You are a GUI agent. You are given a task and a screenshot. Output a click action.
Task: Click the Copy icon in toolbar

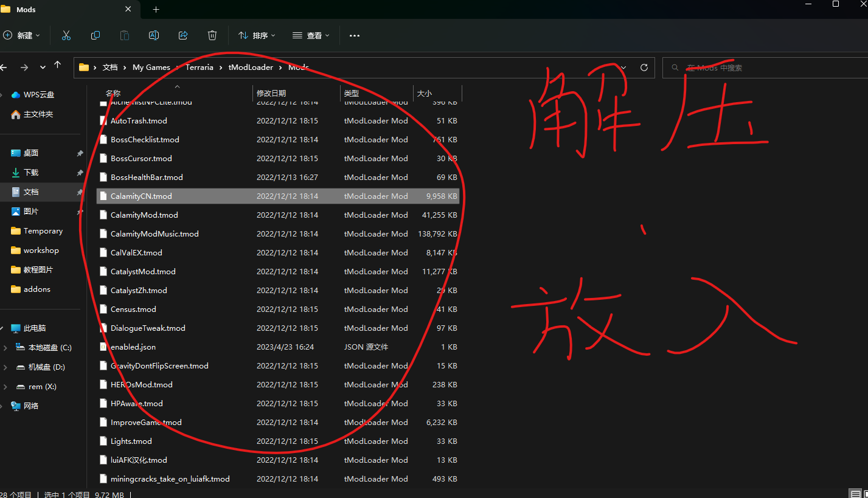point(95,35)
